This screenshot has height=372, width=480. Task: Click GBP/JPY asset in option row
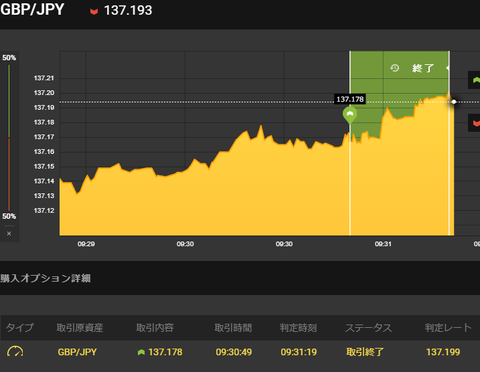click(x=77, y=352)
